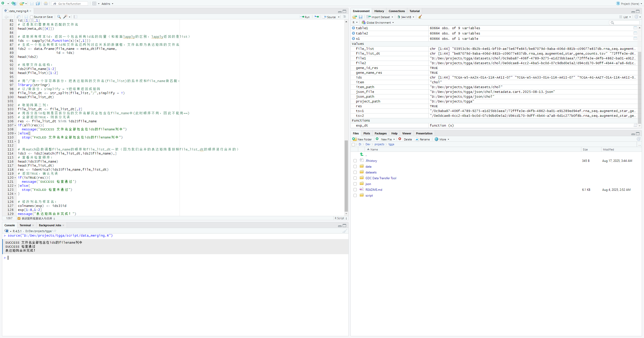Switch to the Connections tab
Image resolution: width=644 pixels, height=338 pixels.
click(396, 11)
